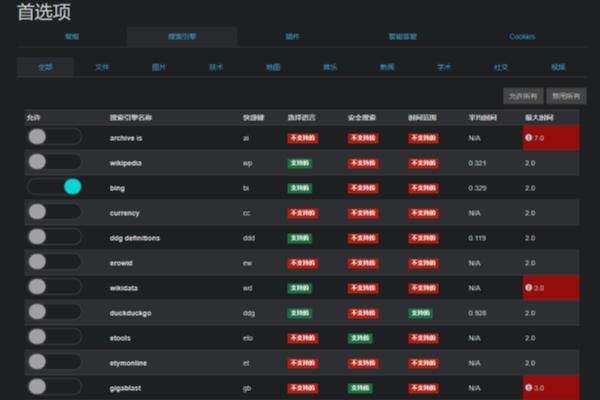The width and height of the screenshot is (600, 400).
Task: Enable the archive is search engine toggle
Action: click(54, 136)
